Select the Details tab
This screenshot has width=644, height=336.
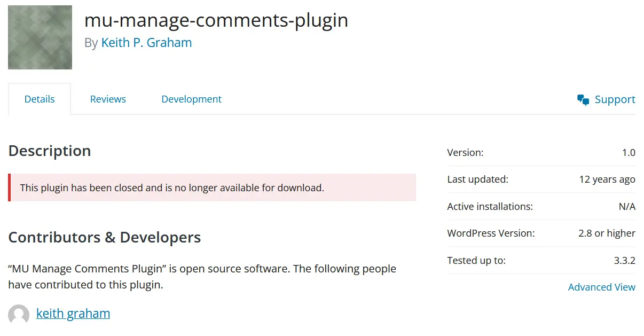(x=40, y=99)
